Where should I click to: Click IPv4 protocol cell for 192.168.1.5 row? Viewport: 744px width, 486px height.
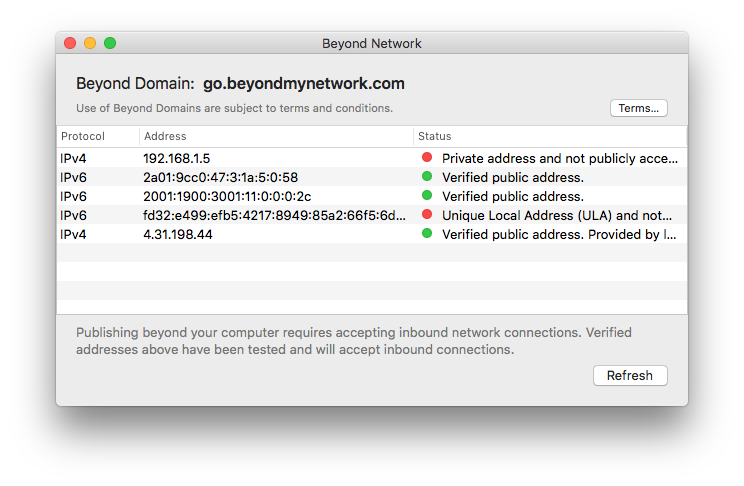pos(73,159)
